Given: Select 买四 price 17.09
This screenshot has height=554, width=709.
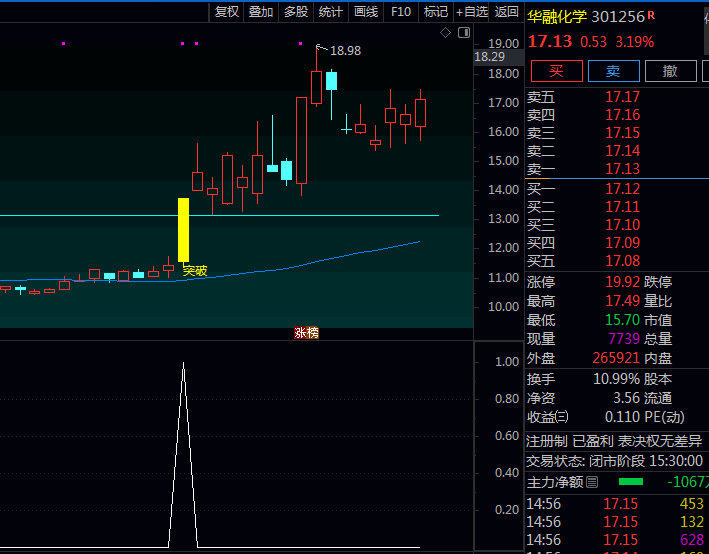Looking at the screenshot, I should click(x=623, y=243).
